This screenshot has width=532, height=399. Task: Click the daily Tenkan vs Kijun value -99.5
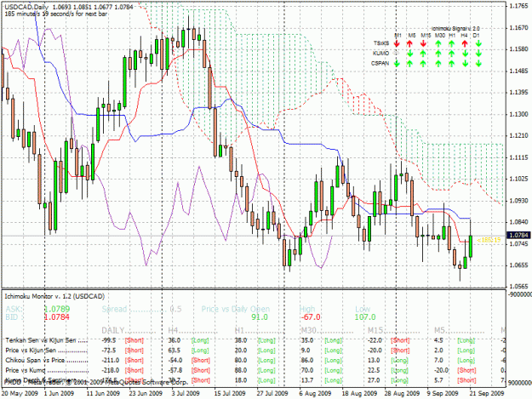pos(109,340)
